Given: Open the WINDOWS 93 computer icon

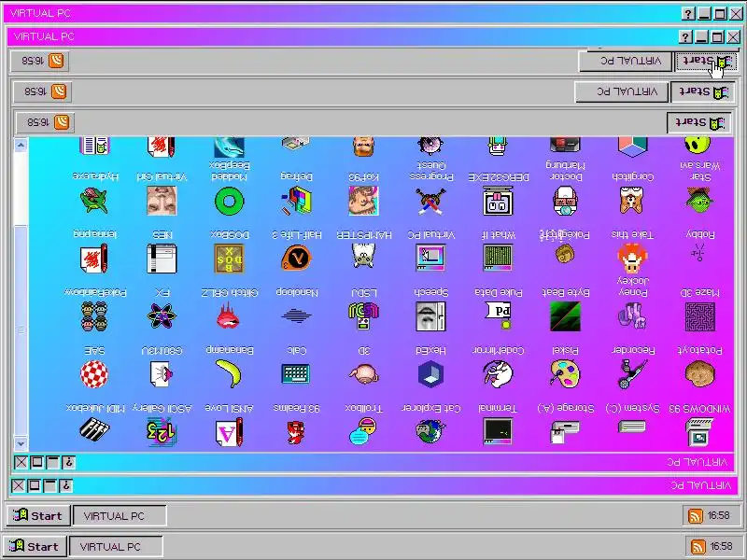Looking at the screenshot, I should click(699, 431).
